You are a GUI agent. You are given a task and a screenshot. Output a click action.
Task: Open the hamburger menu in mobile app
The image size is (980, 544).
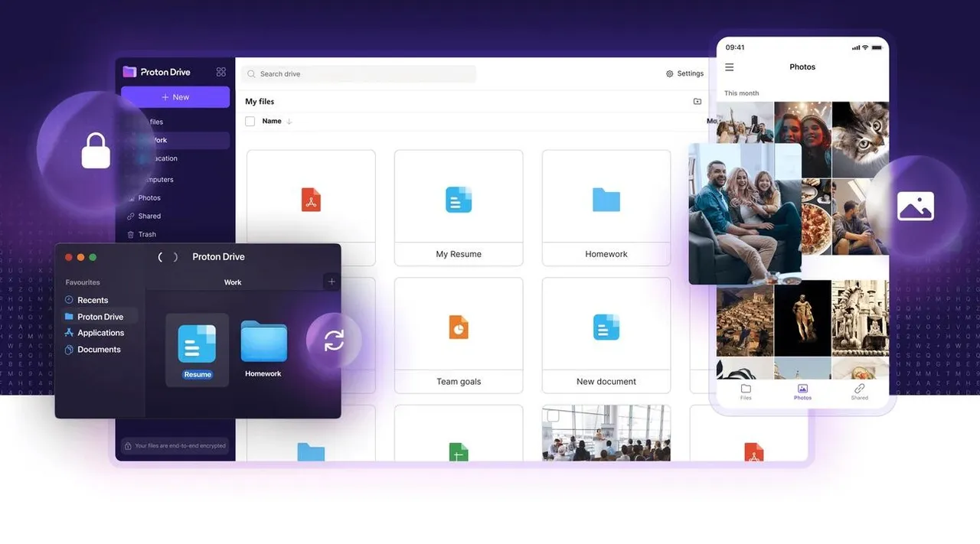[x=729, y=67]
